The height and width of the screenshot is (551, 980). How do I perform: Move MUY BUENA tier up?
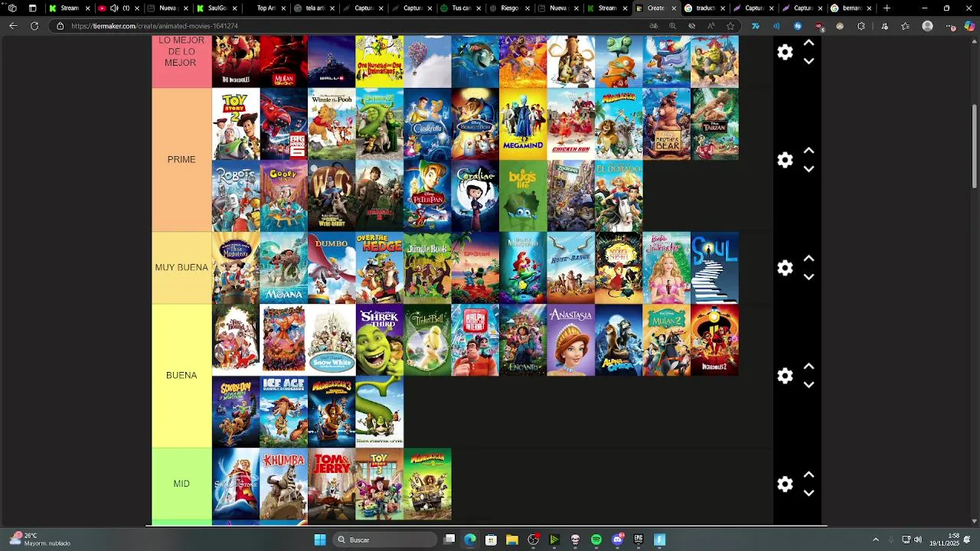tap(808, 259)
